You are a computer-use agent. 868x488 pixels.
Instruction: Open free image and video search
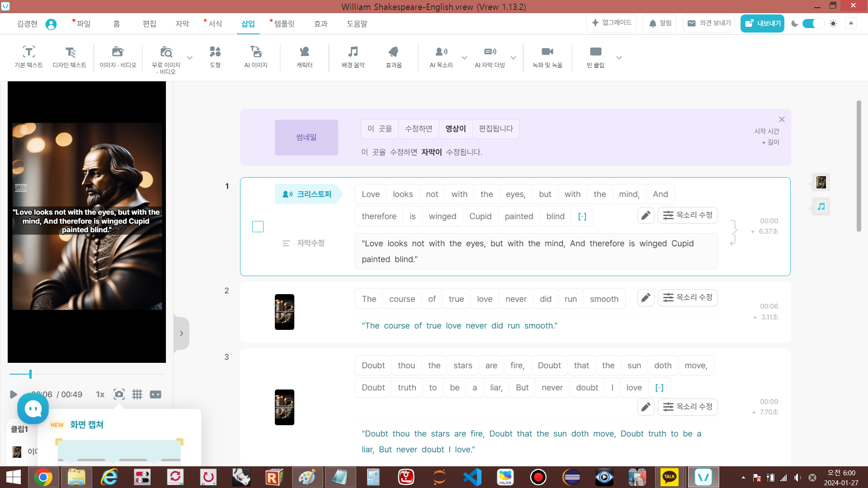tap(166, 59)
